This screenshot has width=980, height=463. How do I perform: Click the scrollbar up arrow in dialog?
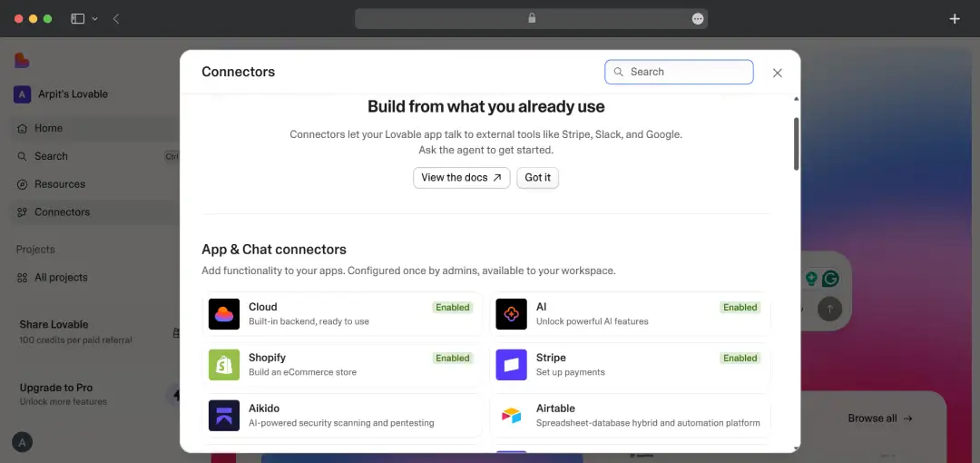[797, 99]
